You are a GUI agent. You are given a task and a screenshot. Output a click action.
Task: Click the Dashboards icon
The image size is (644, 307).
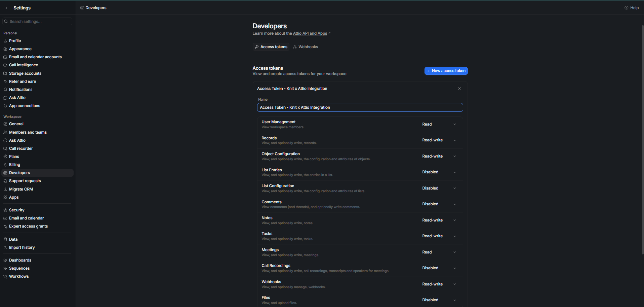pyautogui.click(x=5, y=260)
